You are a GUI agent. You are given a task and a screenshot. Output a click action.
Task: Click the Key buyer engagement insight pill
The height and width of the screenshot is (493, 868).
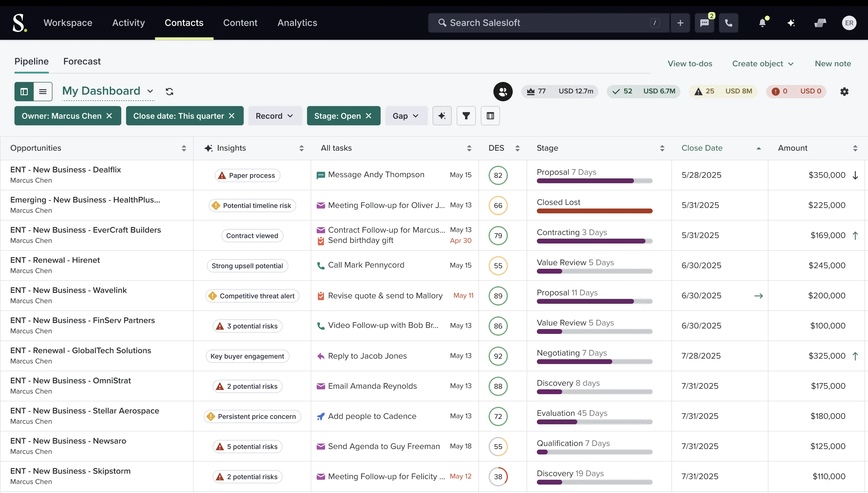tap(247, 356)
